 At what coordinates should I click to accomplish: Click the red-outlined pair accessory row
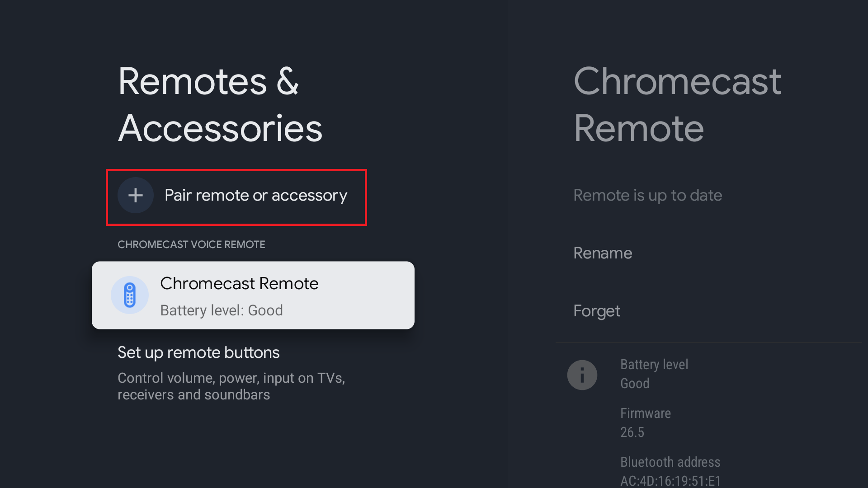coord(236,197)
